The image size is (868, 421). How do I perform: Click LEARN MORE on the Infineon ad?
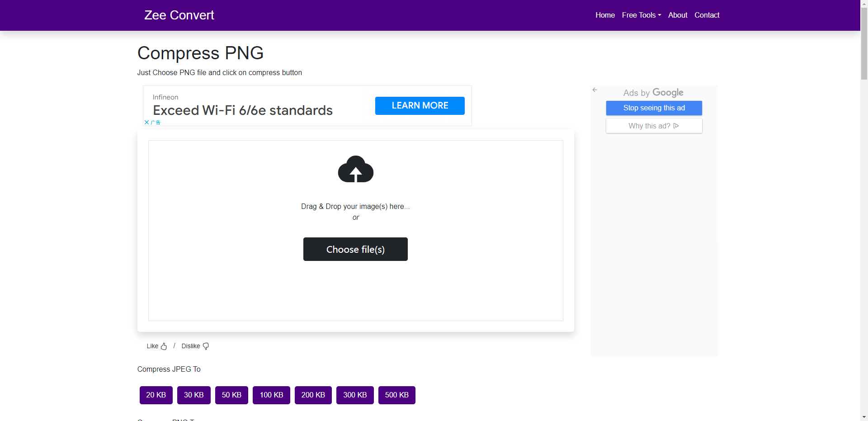[420, 106]
